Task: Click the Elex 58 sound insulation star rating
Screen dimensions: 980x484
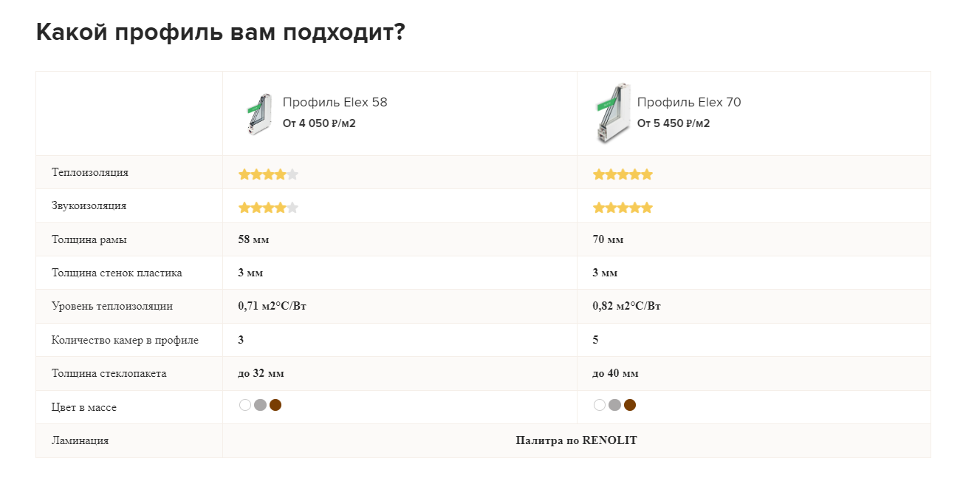Action: [x=268, y=208]
